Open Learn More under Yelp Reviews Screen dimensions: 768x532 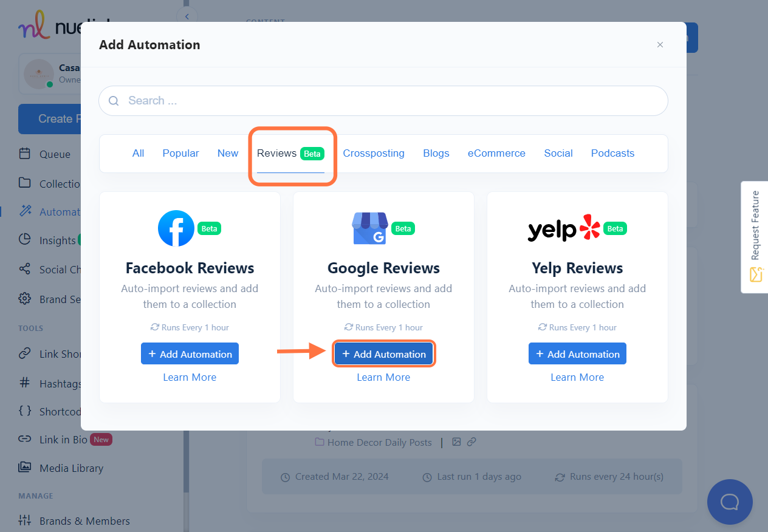577,377
